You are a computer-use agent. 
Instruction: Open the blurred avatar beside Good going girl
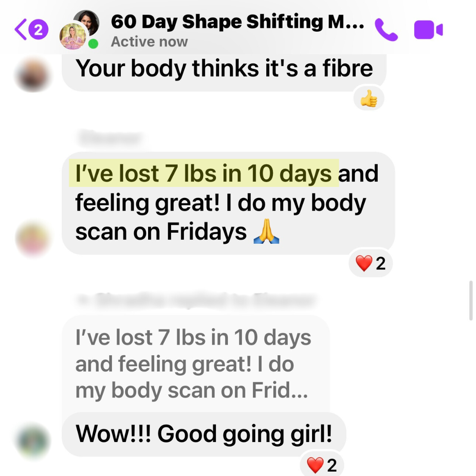pos(33,440)
